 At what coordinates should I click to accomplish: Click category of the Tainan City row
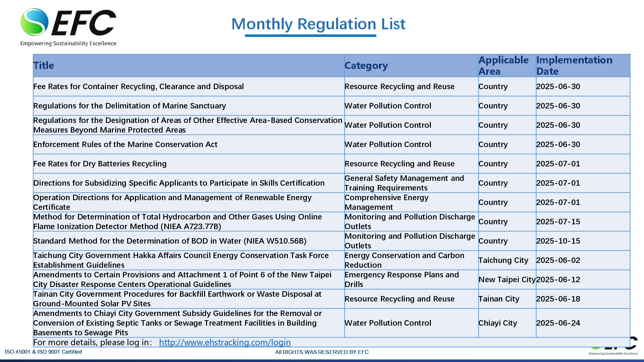pos(399,299)
